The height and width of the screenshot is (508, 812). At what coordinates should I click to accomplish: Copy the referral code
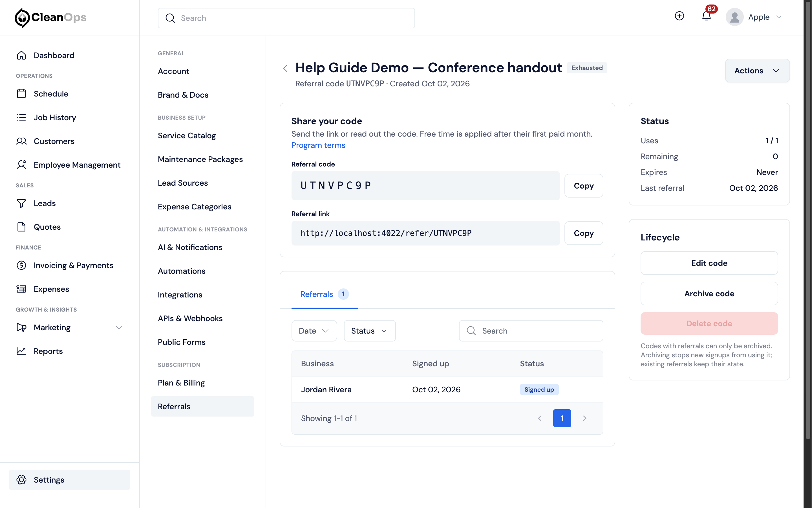click(x=584, y=185)
